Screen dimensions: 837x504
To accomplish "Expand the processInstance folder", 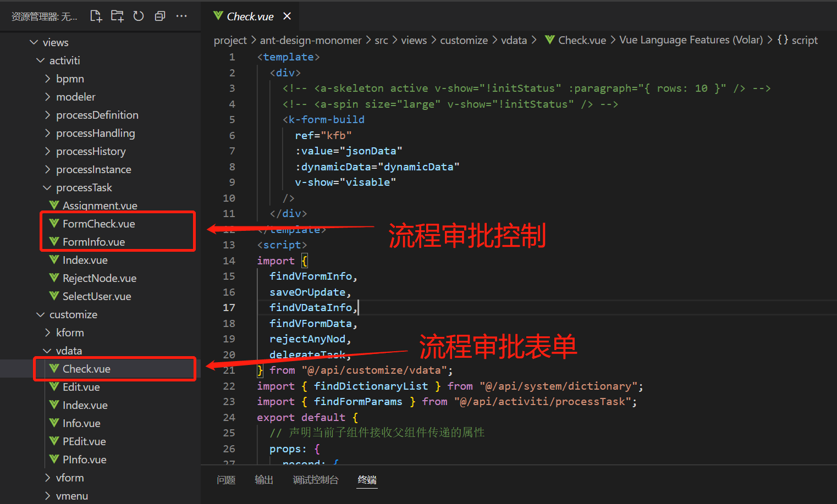I will (x=47, y=169).
